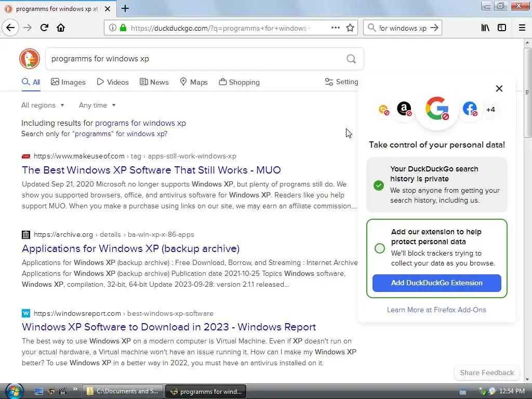Show site information icon in address bar

coord(112,28)
